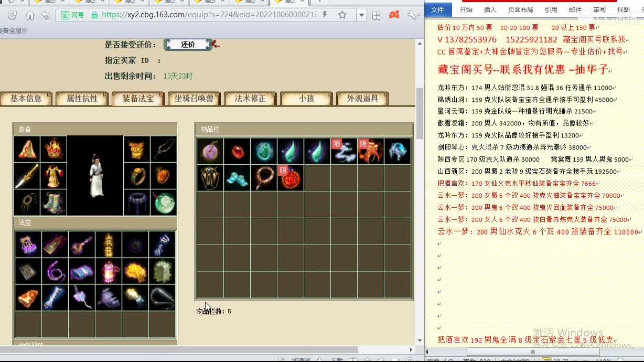Switch to the 属性抗性 tab

pos(82,99)
